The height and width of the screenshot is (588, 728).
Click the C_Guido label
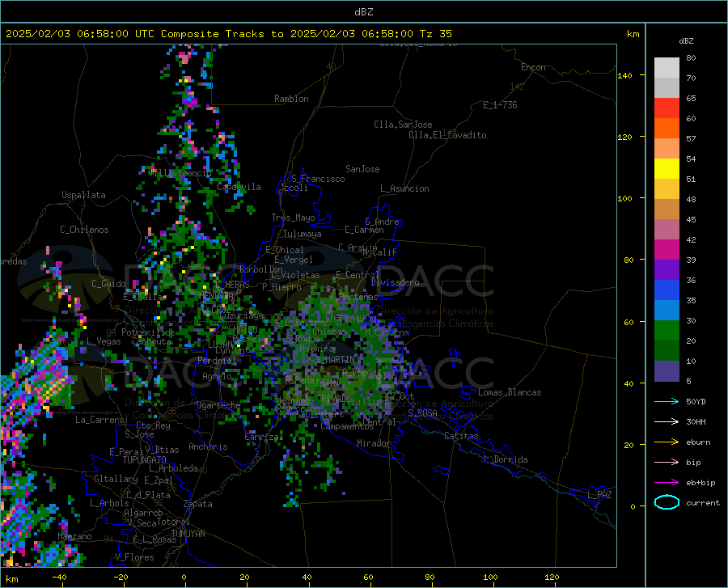108,284
